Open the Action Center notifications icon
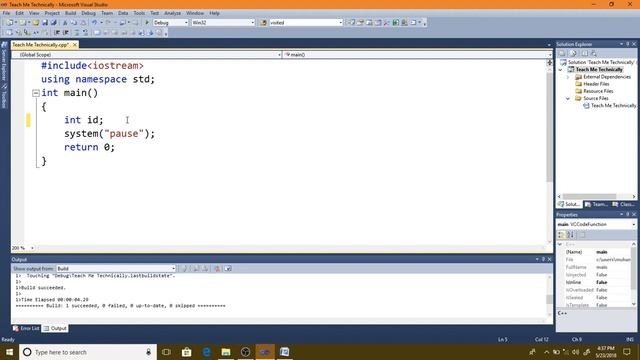Screen dimensions: 640x360 [627, 352]
